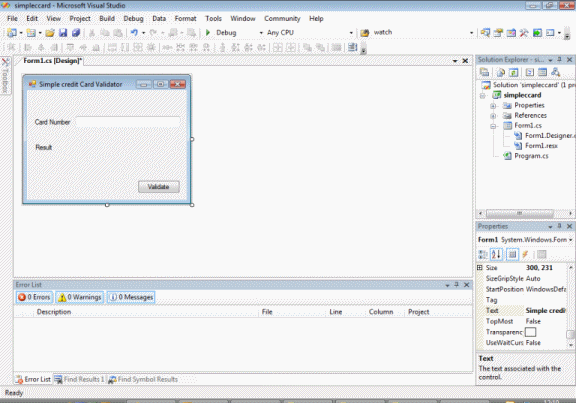The width and height of the screenshot is (576, 403).
Task: Open the collapsed Toolbox side tab
Action: (5, 75)
